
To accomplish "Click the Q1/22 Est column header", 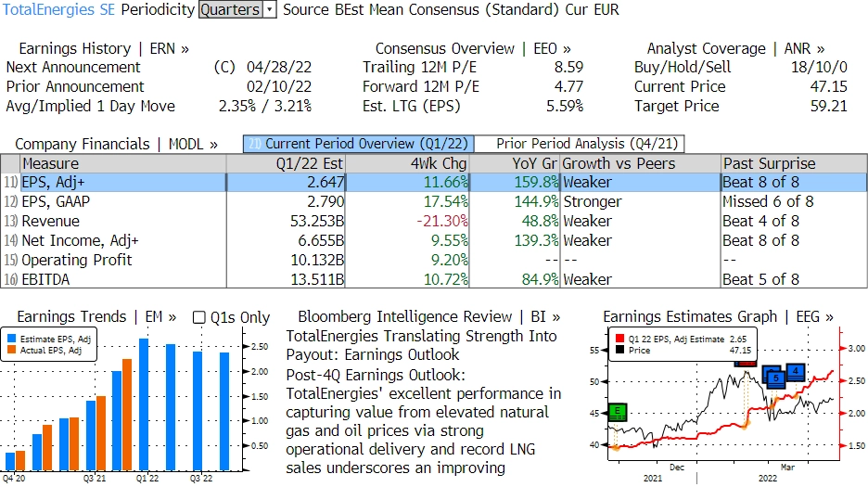I will pos(286,163).
